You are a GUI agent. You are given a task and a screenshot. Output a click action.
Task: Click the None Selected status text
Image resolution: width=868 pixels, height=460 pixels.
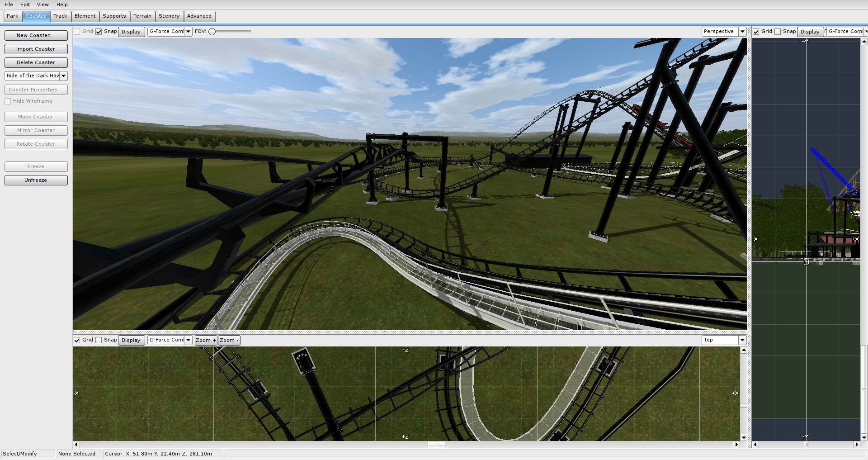point(77,454)
